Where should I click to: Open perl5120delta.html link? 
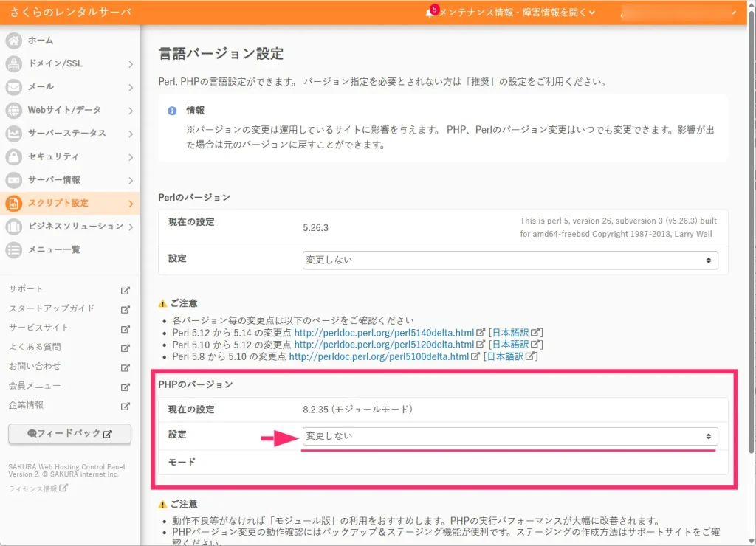(384, 345)
